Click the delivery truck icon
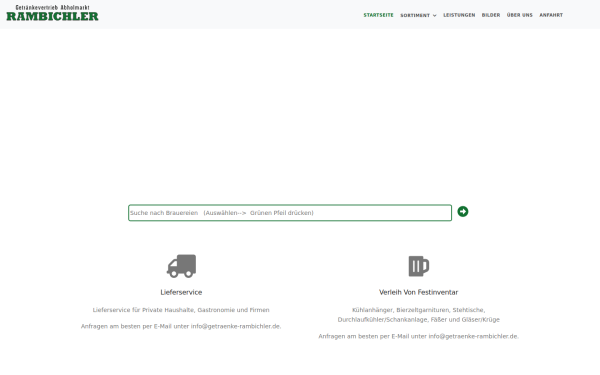The image size is (600, 375). coord(181,266)
